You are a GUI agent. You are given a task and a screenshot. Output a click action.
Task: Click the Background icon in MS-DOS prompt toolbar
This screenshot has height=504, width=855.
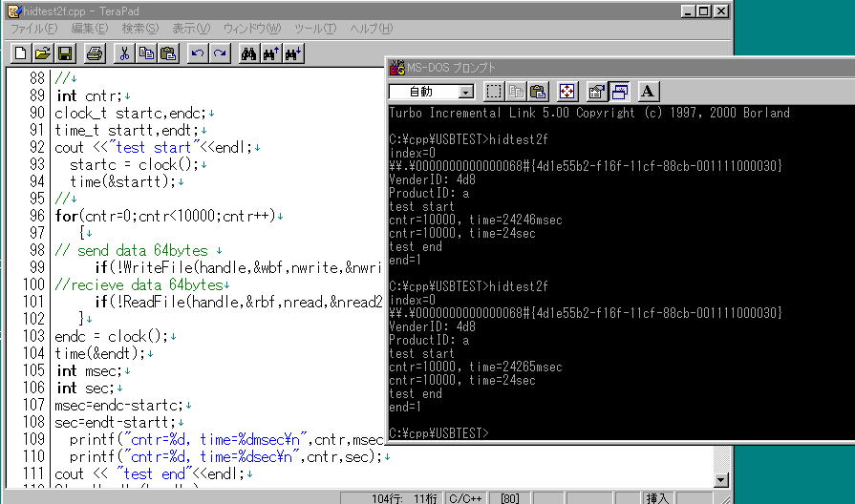(619, 92)
